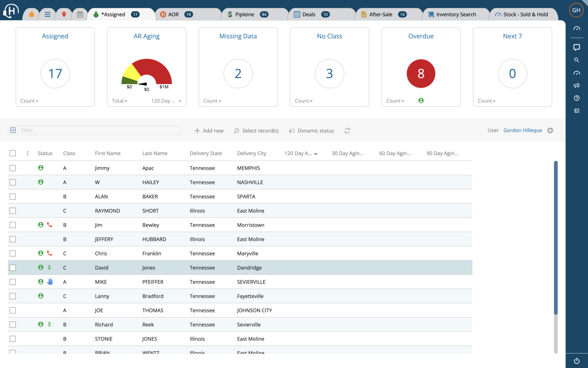
Task: Open the Count dropdown under Assigned
Action: pos(29,101)
